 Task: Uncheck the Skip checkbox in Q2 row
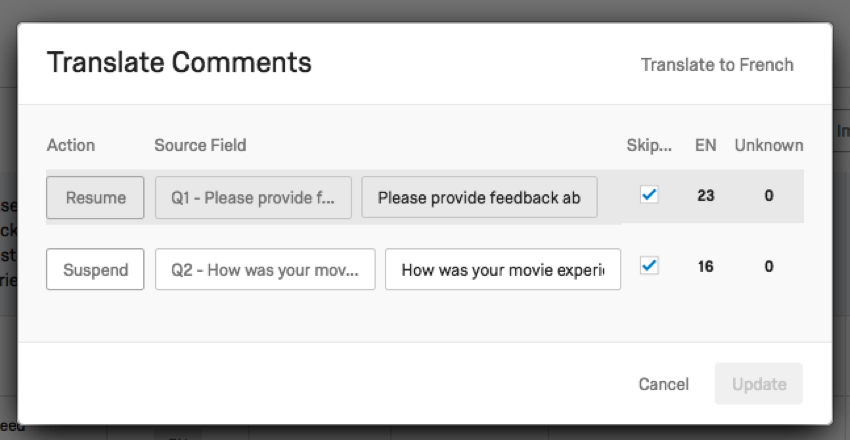(x=650, y=266)
